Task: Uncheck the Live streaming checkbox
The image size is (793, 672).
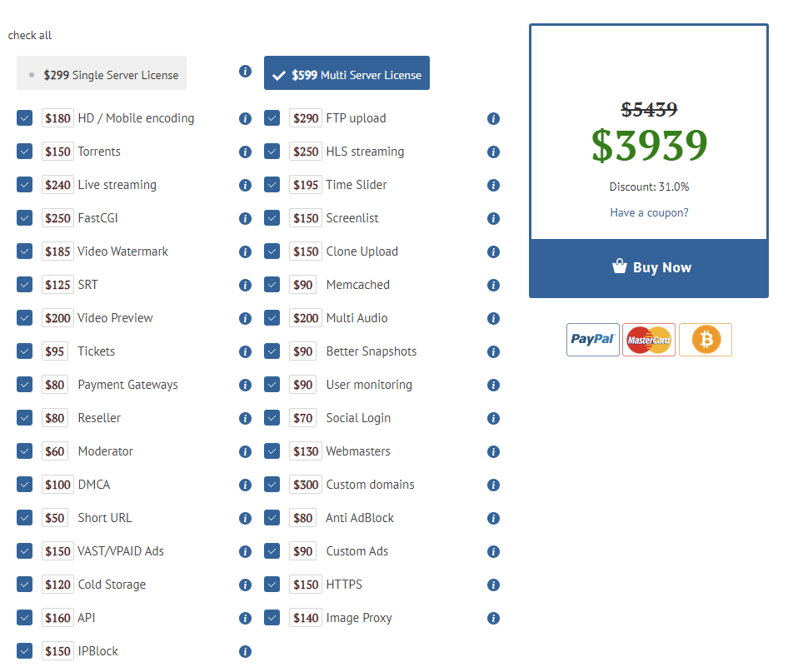Action: point(24,185)
